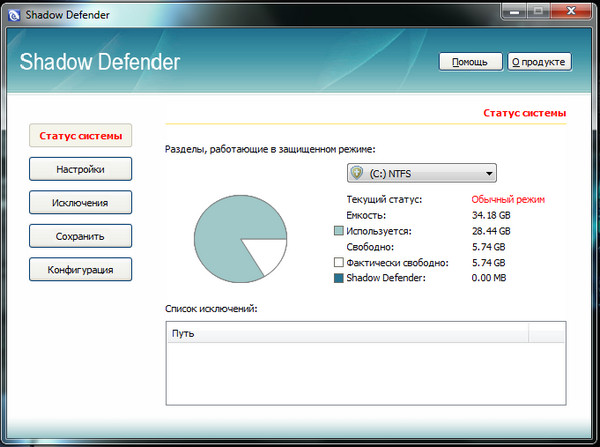
Task: Go to the Исключения section
Action: (x=80, y=203)
